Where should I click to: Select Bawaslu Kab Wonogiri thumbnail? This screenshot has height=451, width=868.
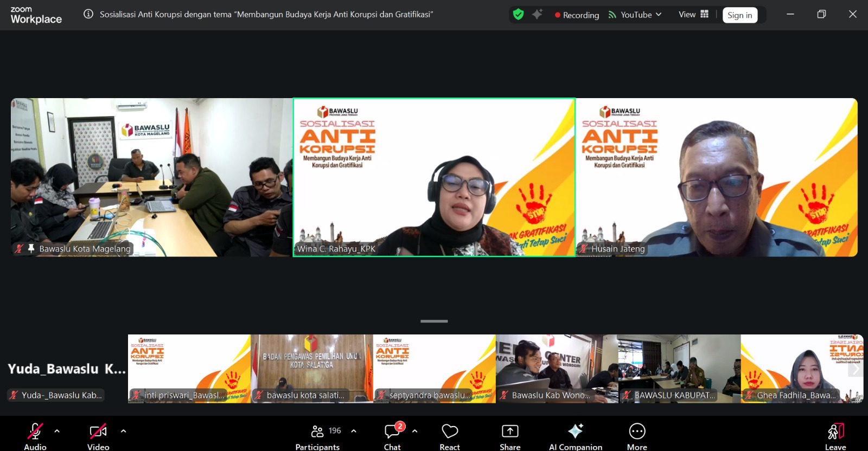tap(557, 369)
